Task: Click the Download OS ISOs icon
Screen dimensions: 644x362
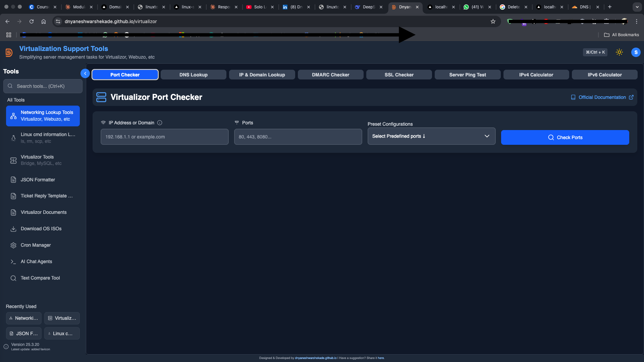Action: pos(13,229)
